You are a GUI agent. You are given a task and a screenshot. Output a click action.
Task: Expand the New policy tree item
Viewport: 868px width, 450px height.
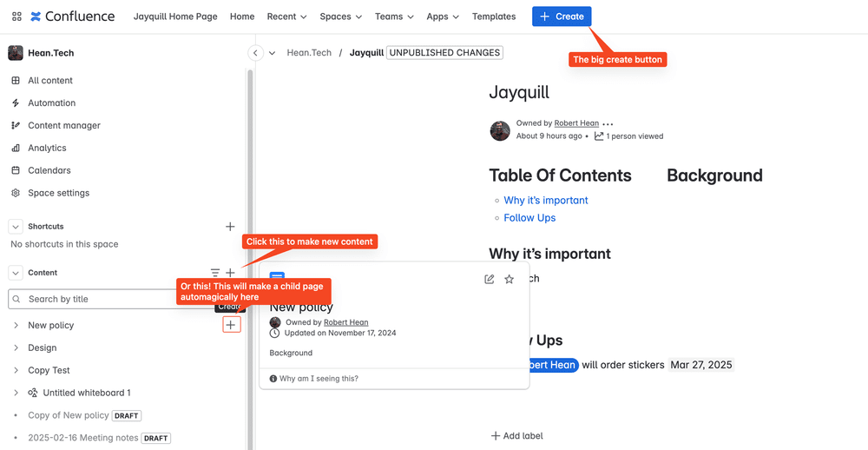16,325
